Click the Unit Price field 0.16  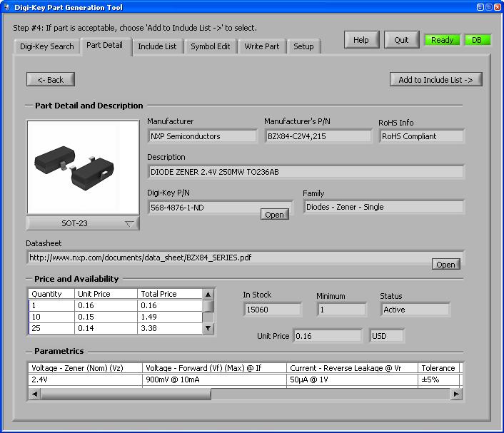(x=327, y=336)
